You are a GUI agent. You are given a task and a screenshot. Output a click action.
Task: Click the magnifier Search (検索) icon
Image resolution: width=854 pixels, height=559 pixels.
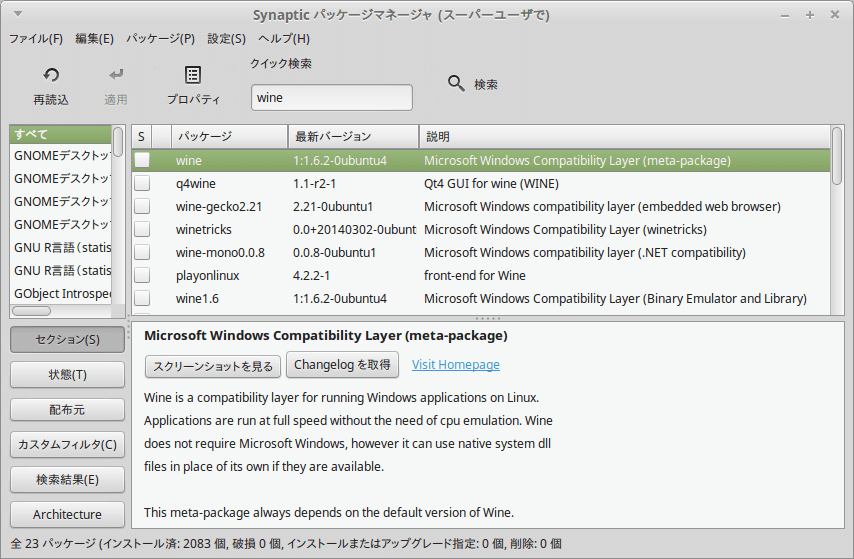(x=456, y=83)
